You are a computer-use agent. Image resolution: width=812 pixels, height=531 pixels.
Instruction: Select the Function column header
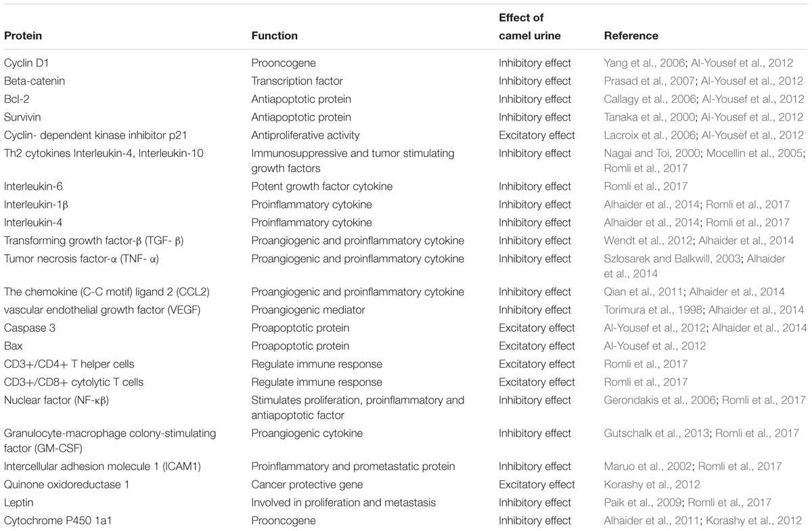(x=275, y=36)
